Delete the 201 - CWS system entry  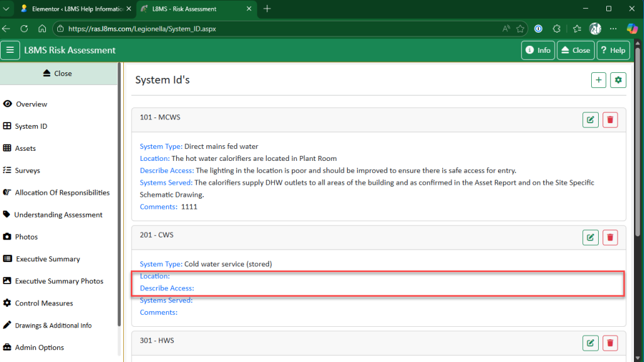coord(610,237)
